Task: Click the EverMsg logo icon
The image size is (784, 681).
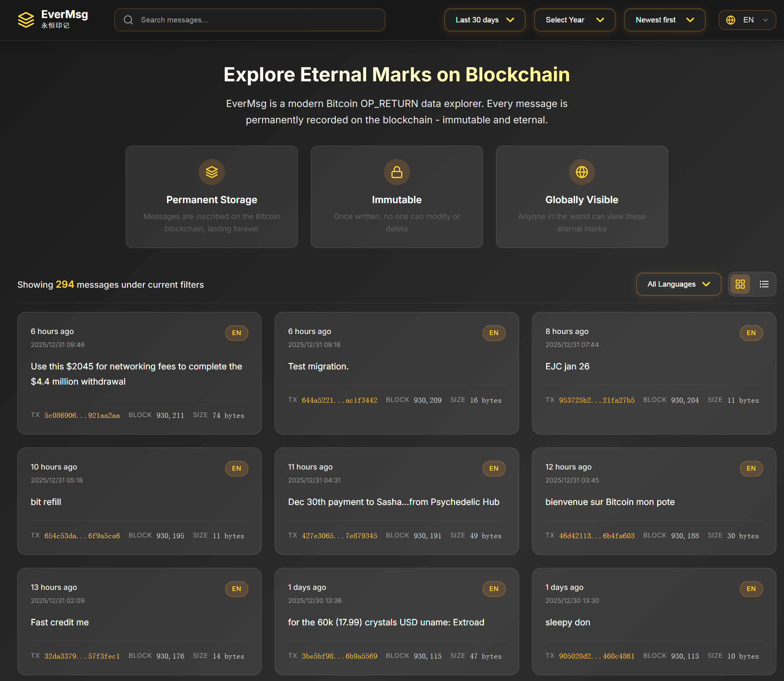Action: 25,20
